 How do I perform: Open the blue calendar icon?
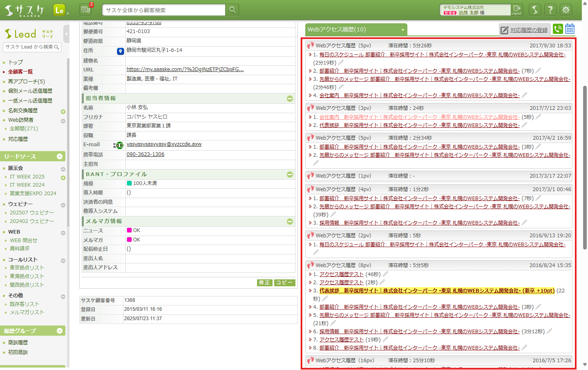[570, 29]
